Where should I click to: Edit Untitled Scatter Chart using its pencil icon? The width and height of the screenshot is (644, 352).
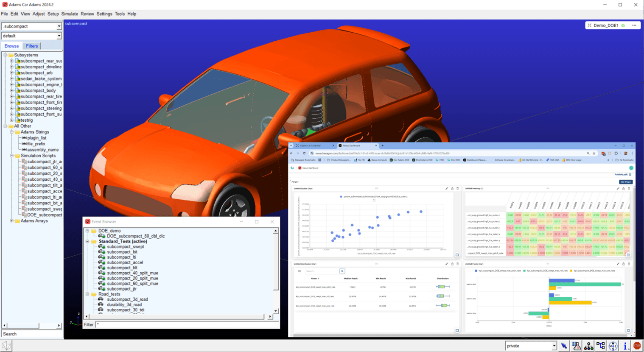(447, 189)
